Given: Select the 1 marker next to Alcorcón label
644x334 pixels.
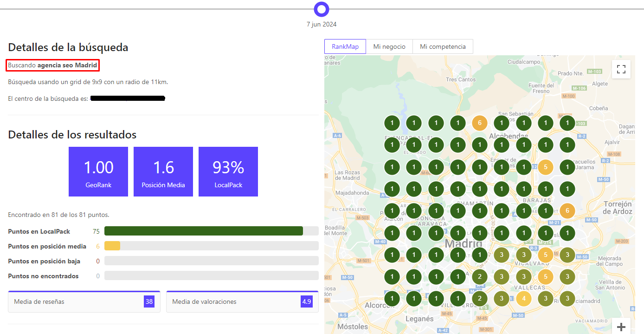Looking at the screenshot, I should click(392, 299).
